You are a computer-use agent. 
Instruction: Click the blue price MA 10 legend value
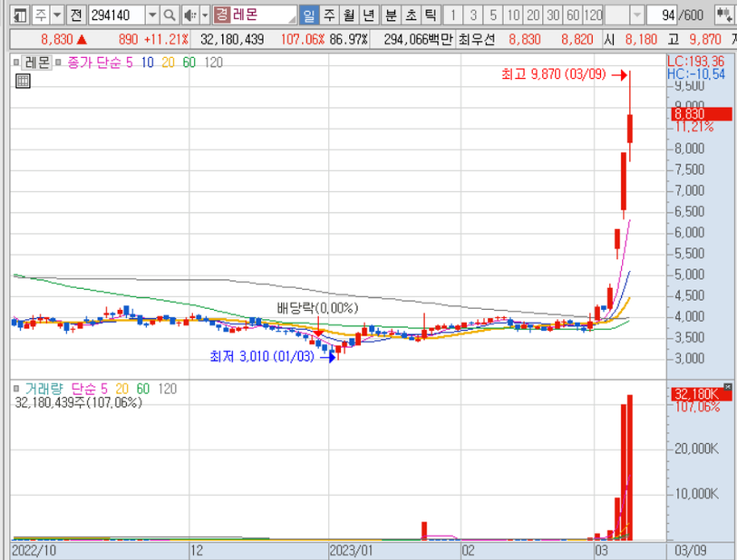pos(148,63)
